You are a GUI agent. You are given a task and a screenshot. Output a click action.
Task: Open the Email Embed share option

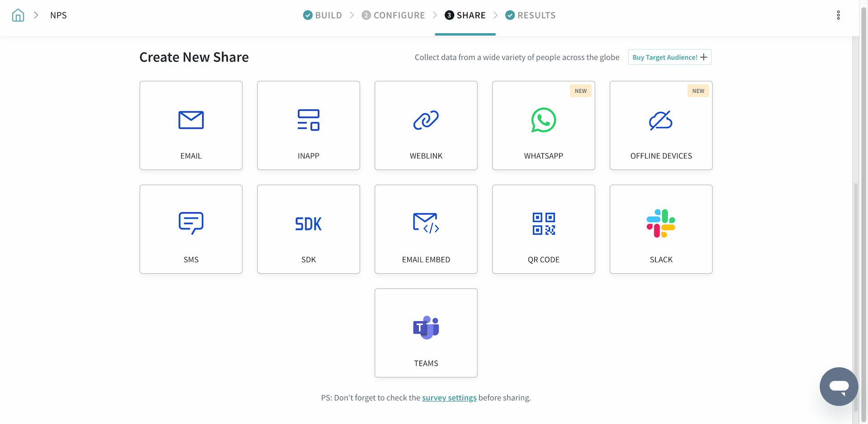pos(426,229)
